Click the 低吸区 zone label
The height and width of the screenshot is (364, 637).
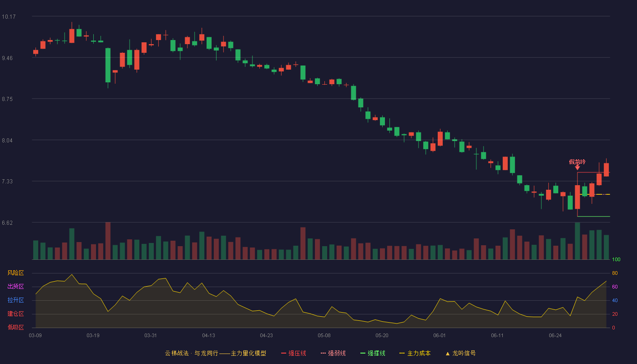(15, 327)
